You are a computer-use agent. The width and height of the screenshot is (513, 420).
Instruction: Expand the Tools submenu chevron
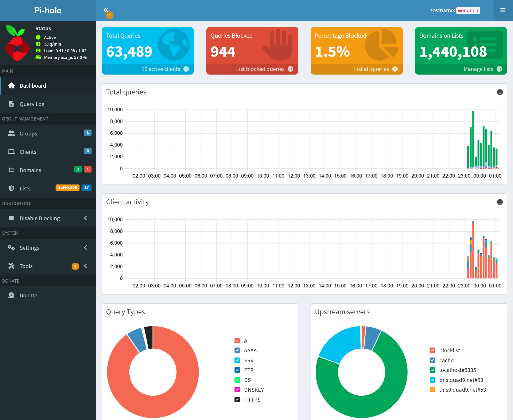pos(85,266)
